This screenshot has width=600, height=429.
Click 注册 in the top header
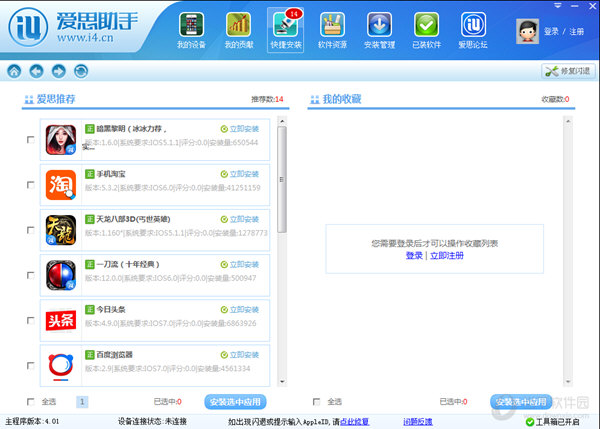coord(576,31)
